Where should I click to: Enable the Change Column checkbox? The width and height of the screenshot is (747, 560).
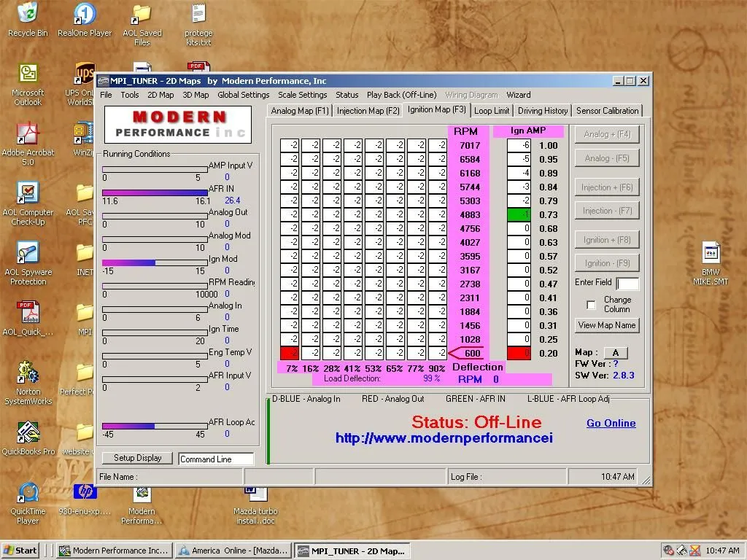click(x=591, y=306)
